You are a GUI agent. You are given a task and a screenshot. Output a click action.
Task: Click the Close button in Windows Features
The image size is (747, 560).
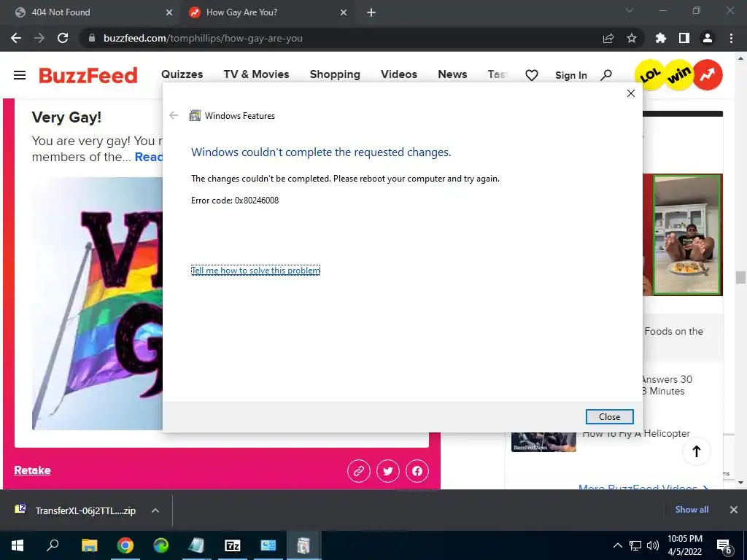coord(609,416)
